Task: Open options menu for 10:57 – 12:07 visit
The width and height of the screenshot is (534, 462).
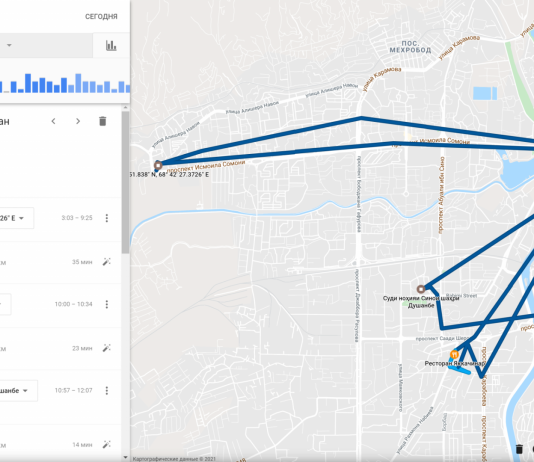Action: [107, 391]
